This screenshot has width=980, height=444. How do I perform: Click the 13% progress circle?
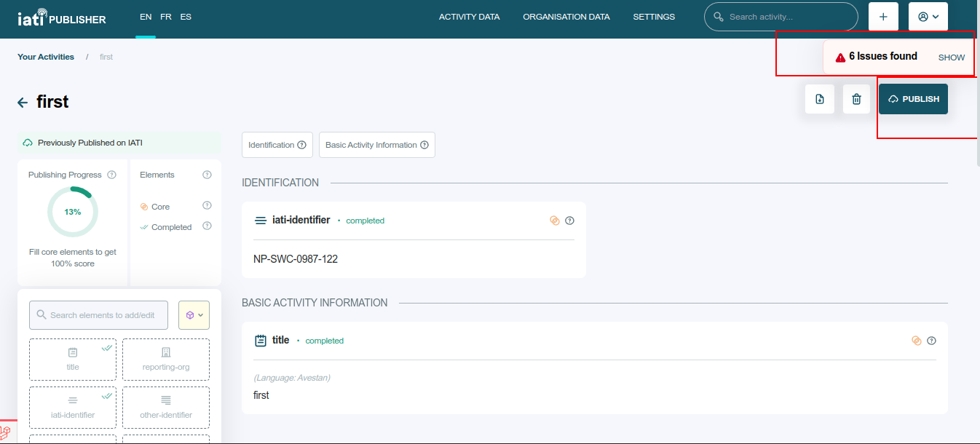click(x=73, y=212)
